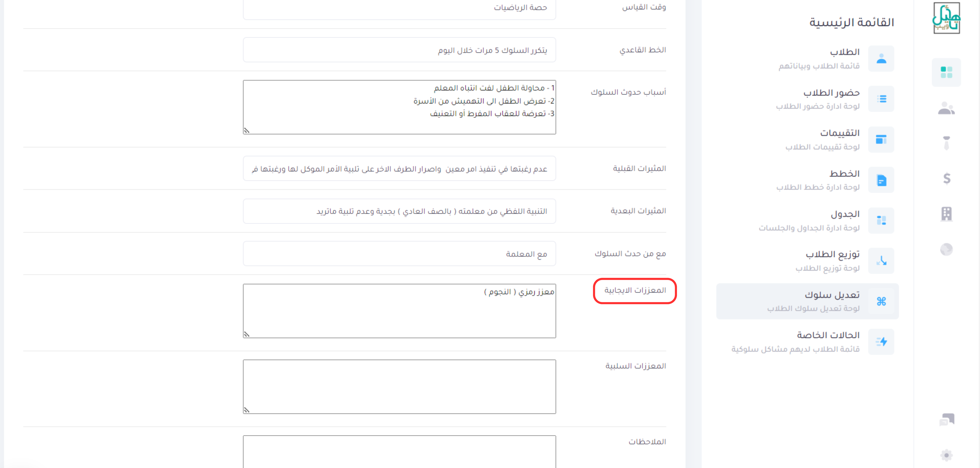Grab resize handle of المعززات السلبية textarea
Image resolution: width=980 pixels, height=468 pixels.
pos(247,410)
